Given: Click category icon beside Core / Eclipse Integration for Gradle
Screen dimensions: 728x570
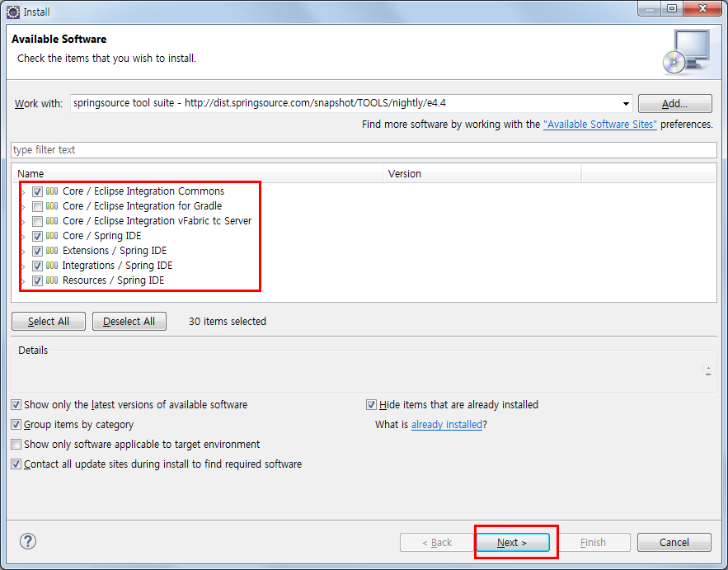Looking at the screenshot, I should (x=52, y=205).
